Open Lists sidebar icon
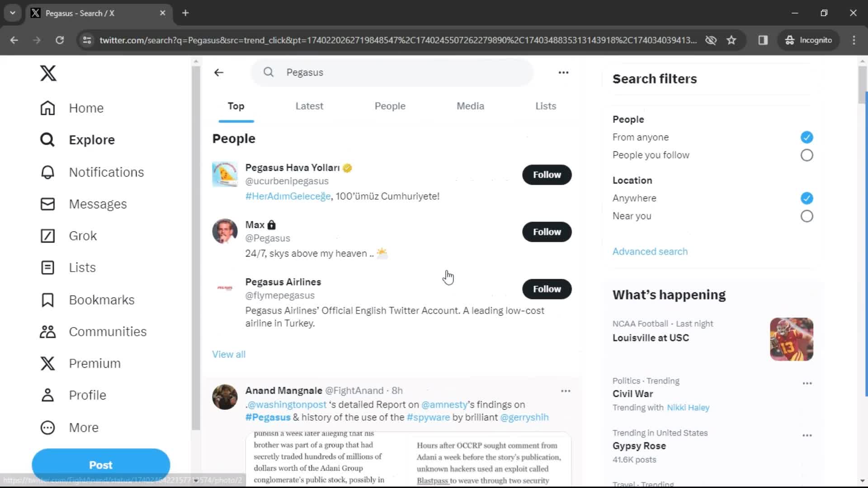The width and height of the screenshot is (868, 488). coord(47,267)
